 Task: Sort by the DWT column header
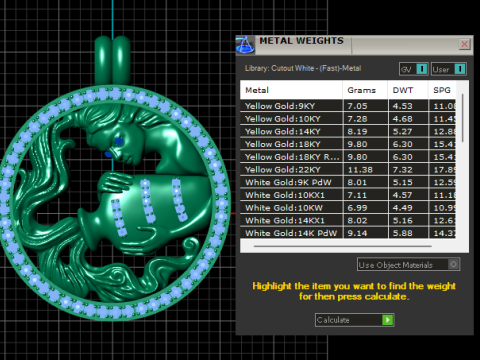tap(408, 90)
